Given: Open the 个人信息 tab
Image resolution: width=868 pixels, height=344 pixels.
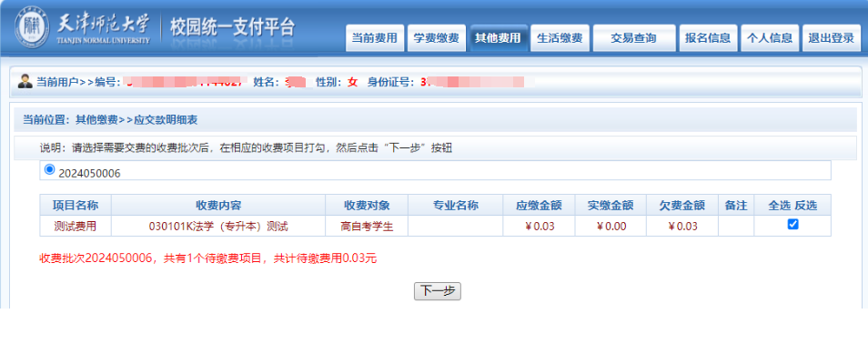Looking at the screenshot, I should [770, 38].
